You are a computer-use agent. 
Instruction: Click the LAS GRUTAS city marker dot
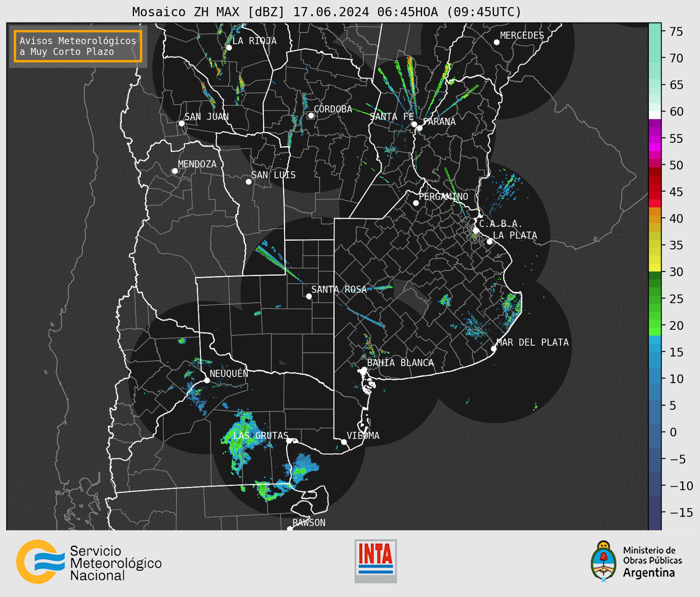point(289,441)
